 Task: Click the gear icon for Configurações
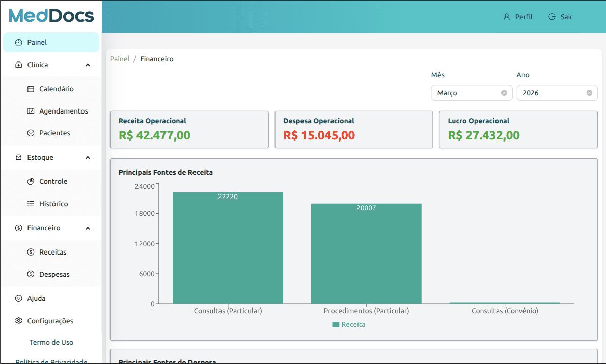tap(19, 321)
